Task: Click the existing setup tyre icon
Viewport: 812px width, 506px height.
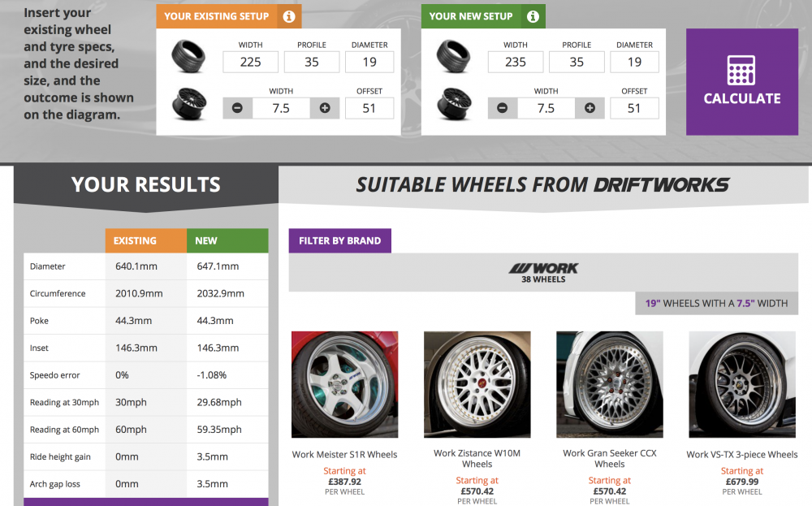Action: tap(188, 57)
